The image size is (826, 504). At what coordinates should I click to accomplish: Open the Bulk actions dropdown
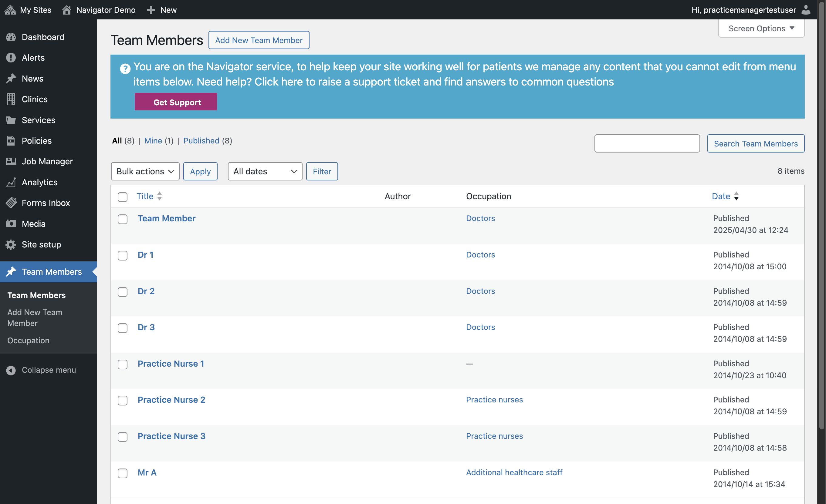(x=145, y=171)
